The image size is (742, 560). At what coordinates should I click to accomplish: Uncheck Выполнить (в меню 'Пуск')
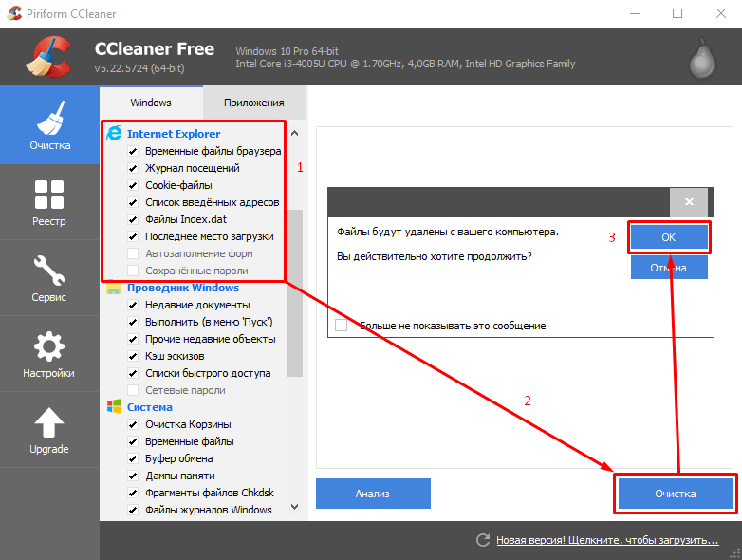pyautogui.click(x=133, y=323)
